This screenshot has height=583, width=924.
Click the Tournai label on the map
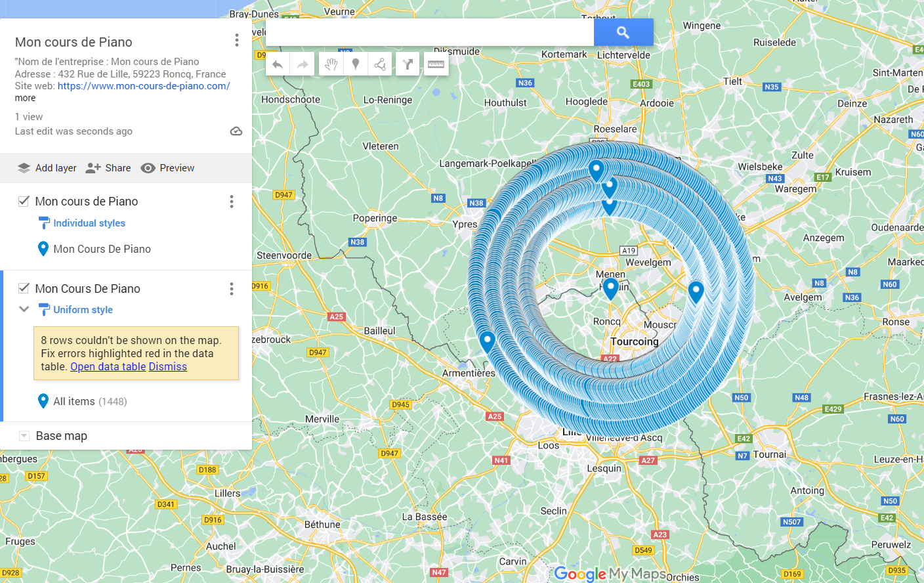[x=770, y=454]
